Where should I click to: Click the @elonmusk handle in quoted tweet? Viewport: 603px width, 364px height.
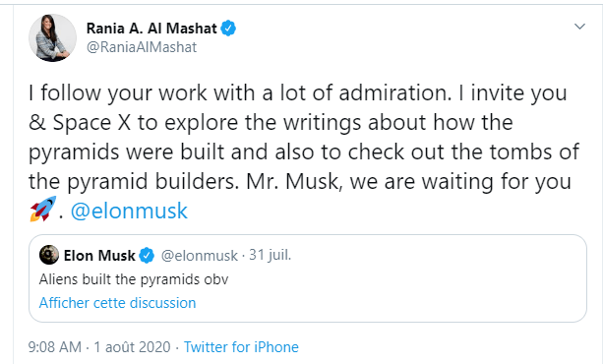[200, 256]
